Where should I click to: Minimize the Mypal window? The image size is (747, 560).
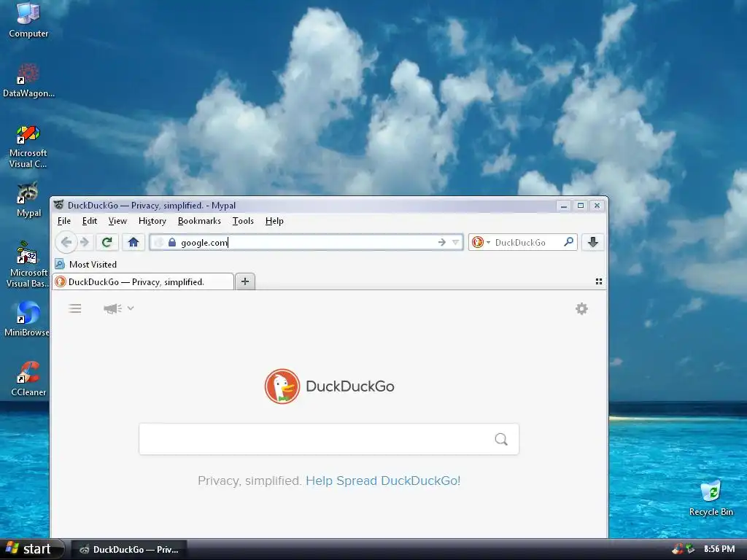tap(564, 206)
